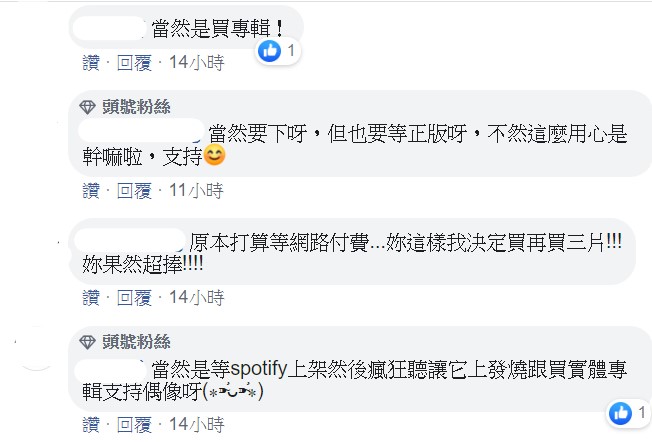The width and height of the screenshot is (652, 442).
Task: Reply to the 當然是買專輯 comment via 回覆
Action: coord(133,63)
